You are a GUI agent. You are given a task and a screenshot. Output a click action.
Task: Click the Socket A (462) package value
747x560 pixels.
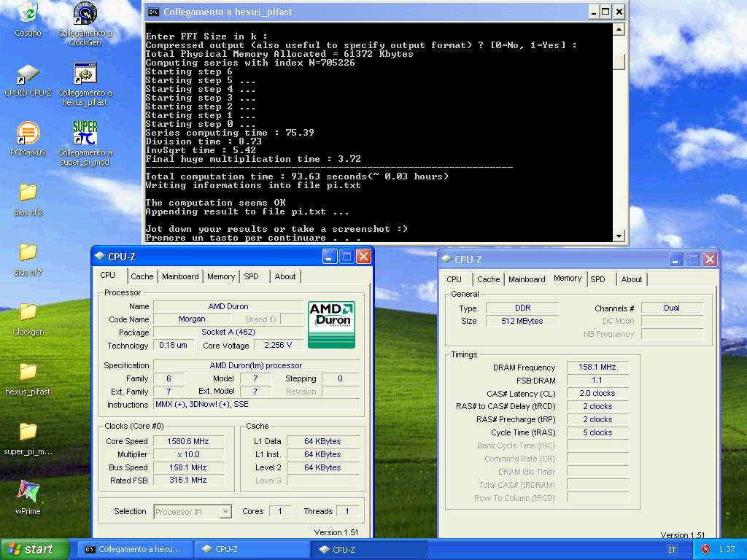point(228,332)
